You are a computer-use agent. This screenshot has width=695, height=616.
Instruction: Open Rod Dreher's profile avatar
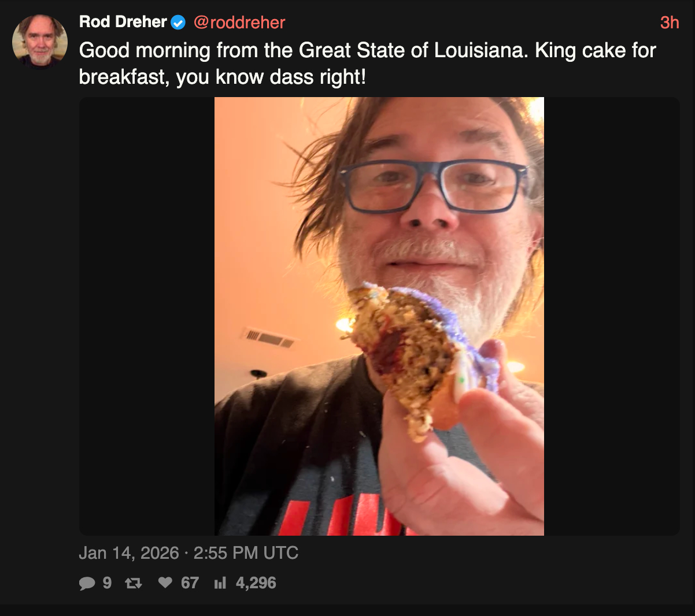(40, 42)
